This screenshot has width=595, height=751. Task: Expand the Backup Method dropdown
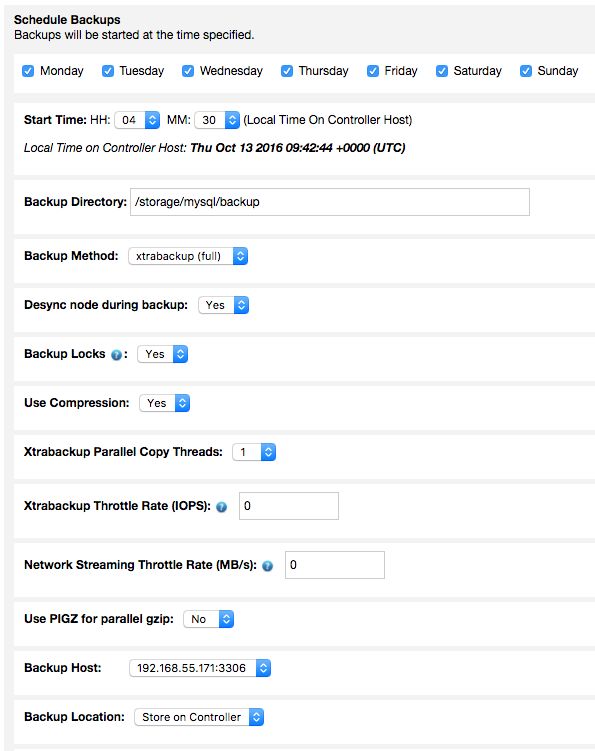tap(188, 256)
